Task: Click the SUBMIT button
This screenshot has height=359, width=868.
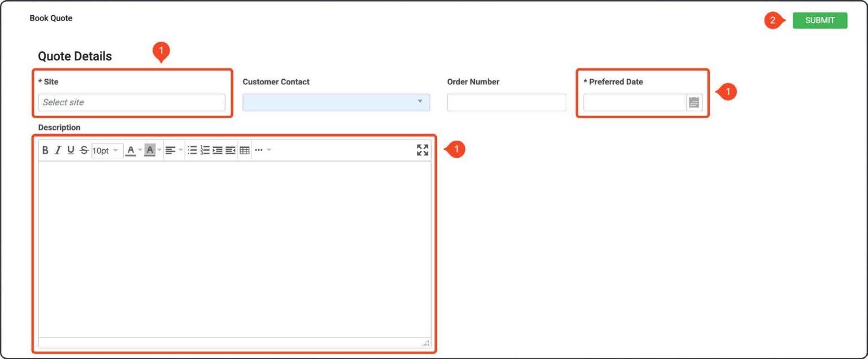Action: point(820,20)
